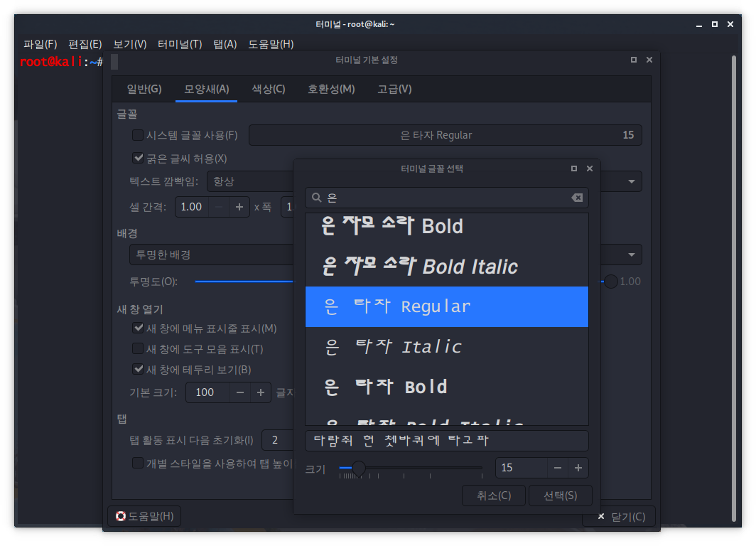Maximize the 터미널 글꼴 선택 dialog
The height and width of the screenshot is (546, 756).
click(574, 168)
